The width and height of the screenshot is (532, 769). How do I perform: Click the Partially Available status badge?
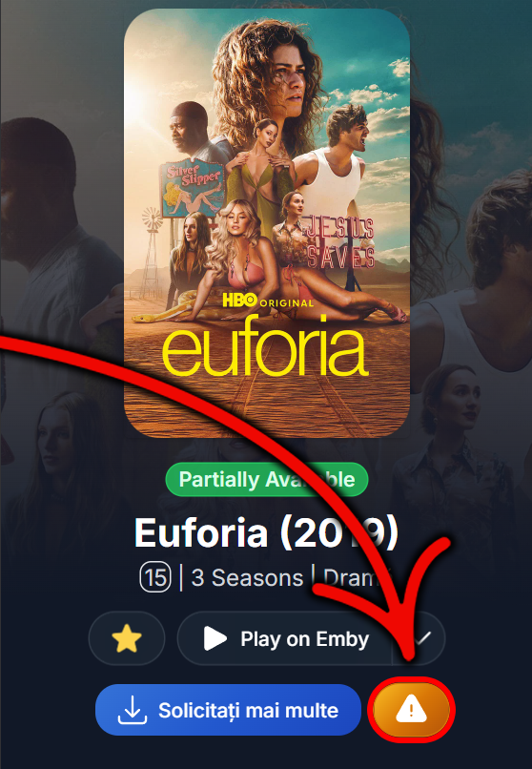tap(267, 480)
